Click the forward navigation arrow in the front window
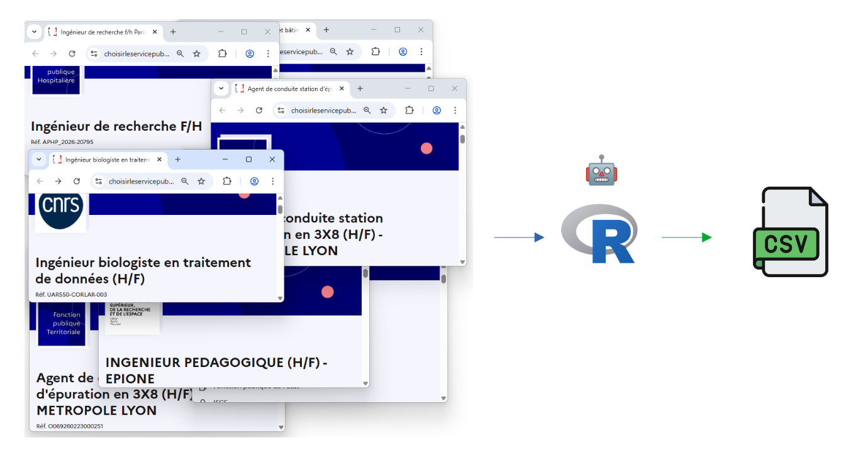 [58, 181]
